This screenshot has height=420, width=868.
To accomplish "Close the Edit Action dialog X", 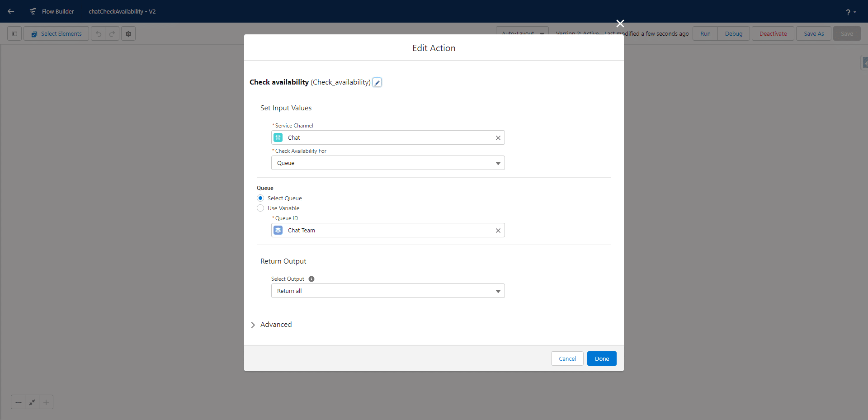I will pos(620,24).
